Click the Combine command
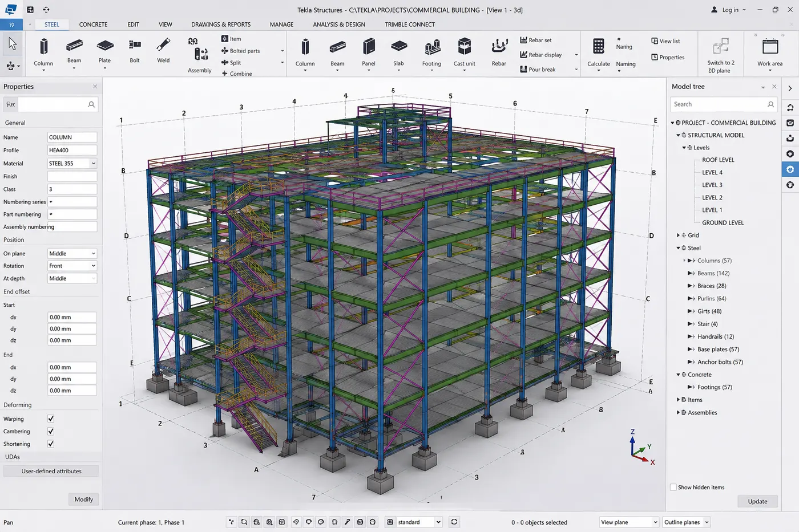 [237, 74]
